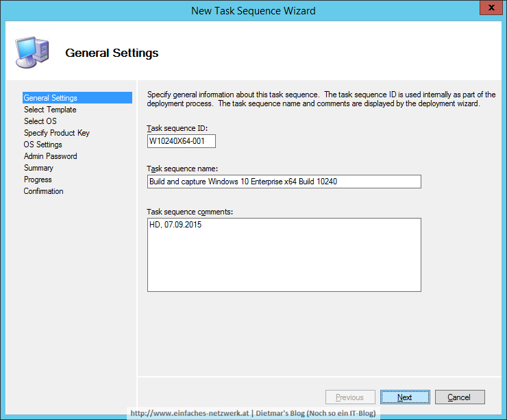Focus the Task sequence ID field
The image size is (507, 420).
[182, 141]
